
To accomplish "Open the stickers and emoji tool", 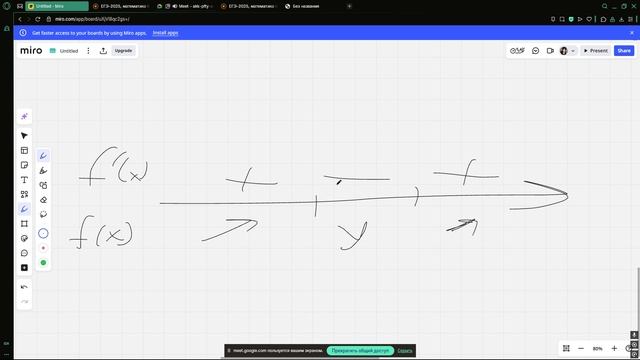I will (x=24, y=238).
